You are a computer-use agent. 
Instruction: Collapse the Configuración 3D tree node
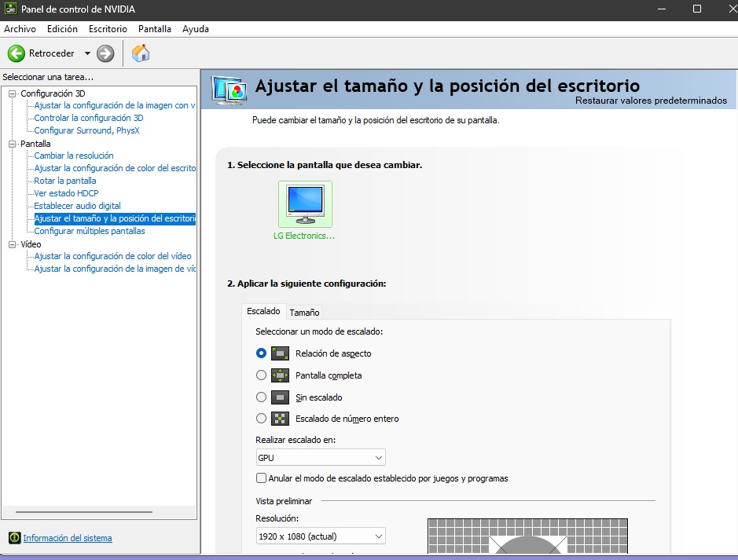tap(13, 93)
